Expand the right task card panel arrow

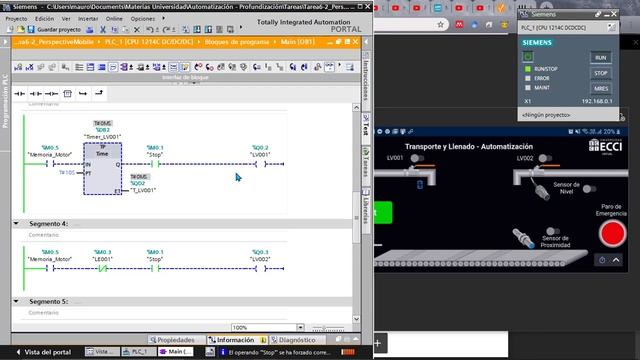click(x=366, y=42)
